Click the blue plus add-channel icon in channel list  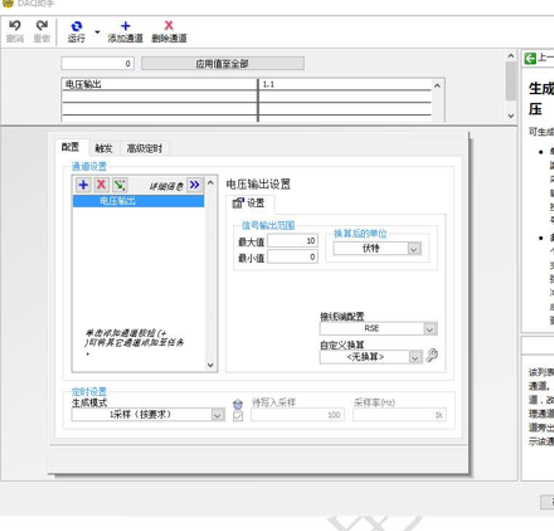pyautogui.click(x=83, y=185)
